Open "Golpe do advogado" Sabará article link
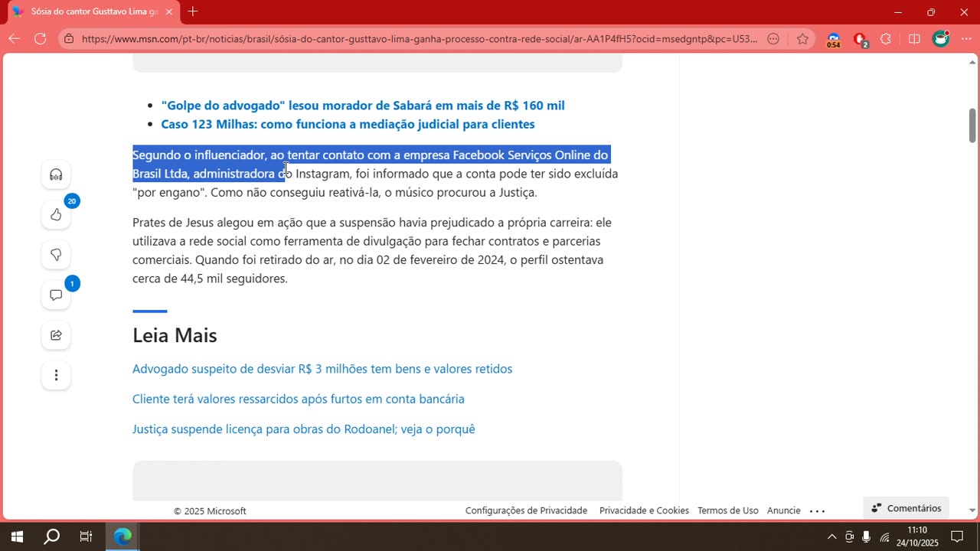The image size is (980, 551). coord(363,106)
